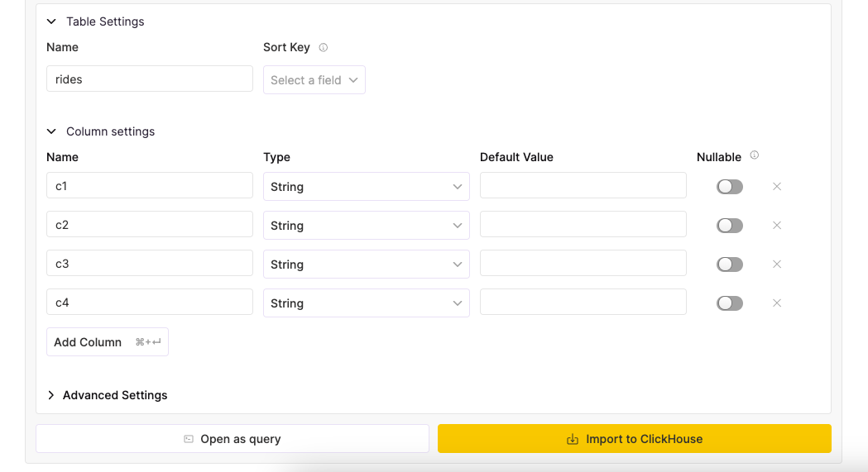Enable Nullable for column c2
Image resolution: width=868 pixels, height=472 pixels.
(x=730, y=226)
